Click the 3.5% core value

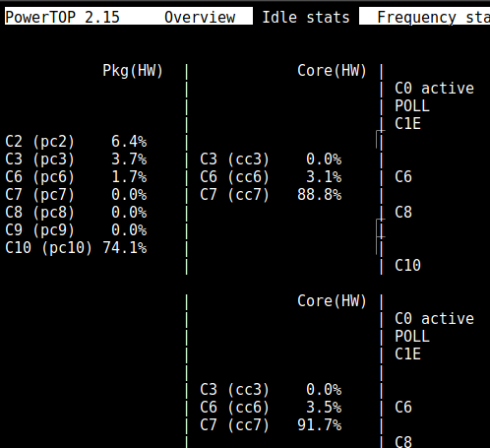[x=324, y=408]
